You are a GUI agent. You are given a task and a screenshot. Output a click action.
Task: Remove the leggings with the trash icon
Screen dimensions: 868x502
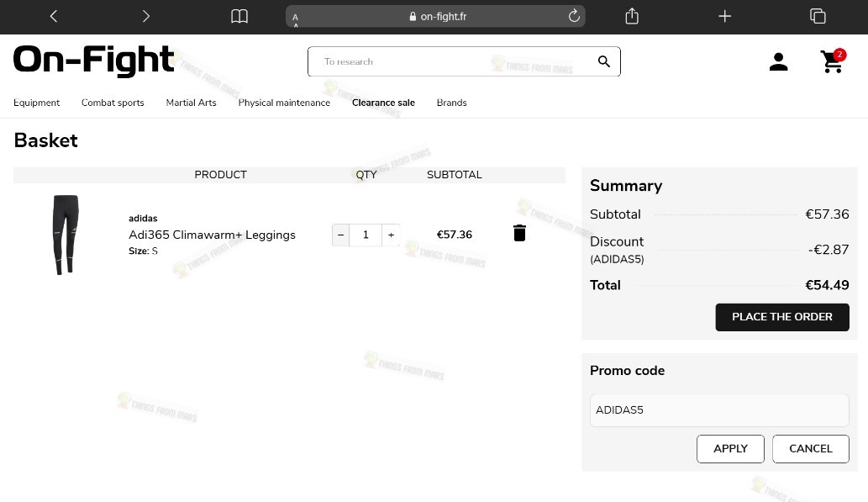[519, 233]
